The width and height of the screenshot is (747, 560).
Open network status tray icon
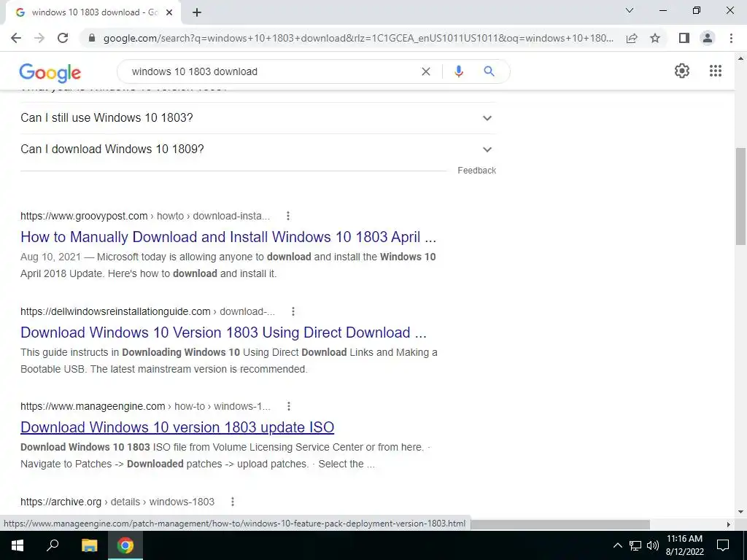pyautogui.click(x=635, y=545)
